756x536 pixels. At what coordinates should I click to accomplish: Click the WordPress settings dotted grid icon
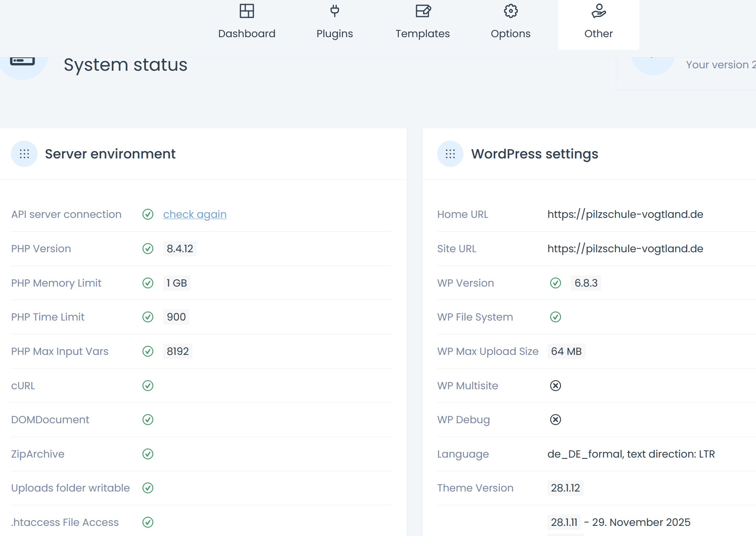(x=450, y=154)
